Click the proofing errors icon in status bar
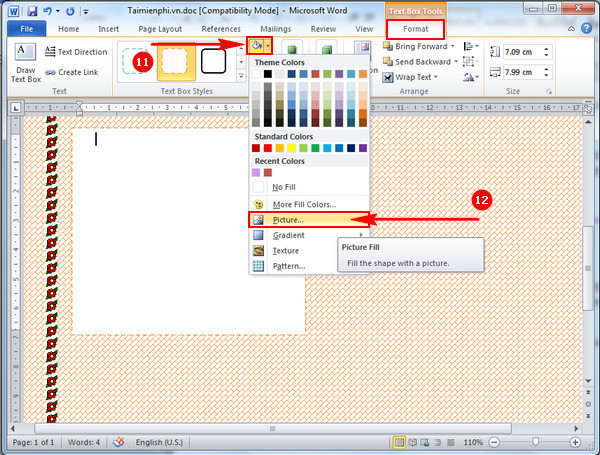The width and height of the screenshot is (600, 455). click(119, 441)
